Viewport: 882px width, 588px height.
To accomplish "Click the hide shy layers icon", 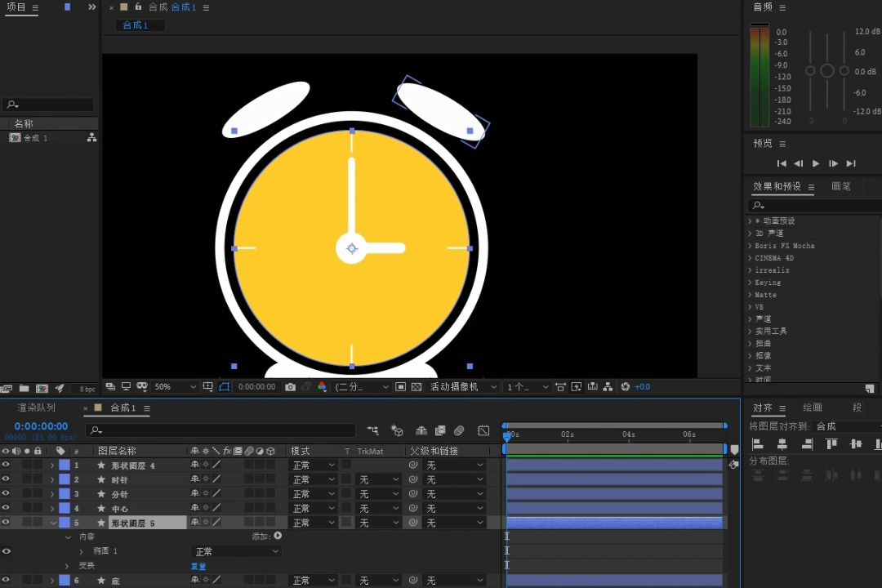I will click(x=421, y=430).
